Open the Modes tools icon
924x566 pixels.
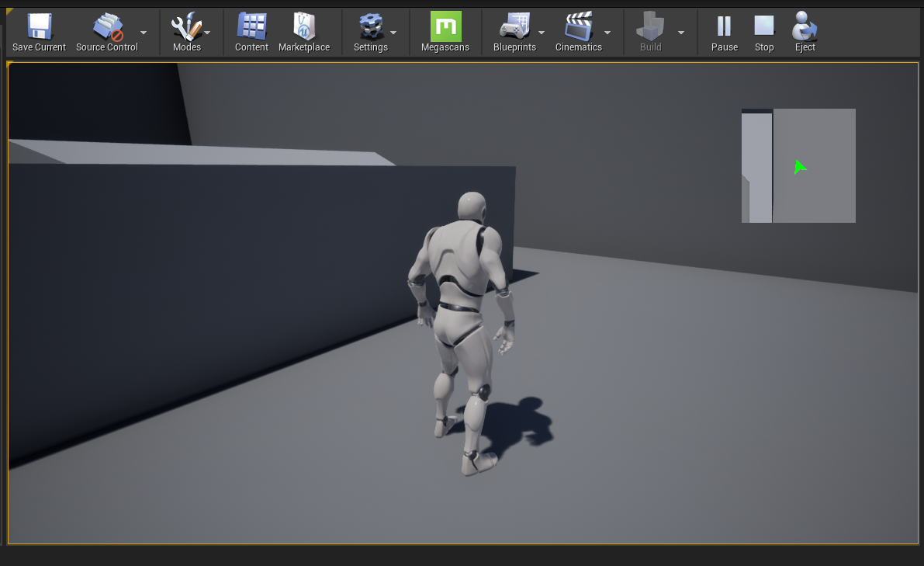pyautogui.click(x=186, y=27)
